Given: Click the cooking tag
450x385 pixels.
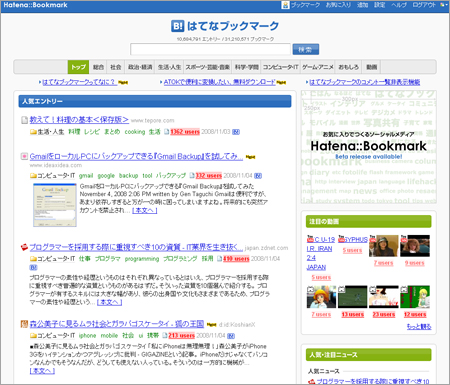Looking at the screenshot, I should [x=135, y=132].
